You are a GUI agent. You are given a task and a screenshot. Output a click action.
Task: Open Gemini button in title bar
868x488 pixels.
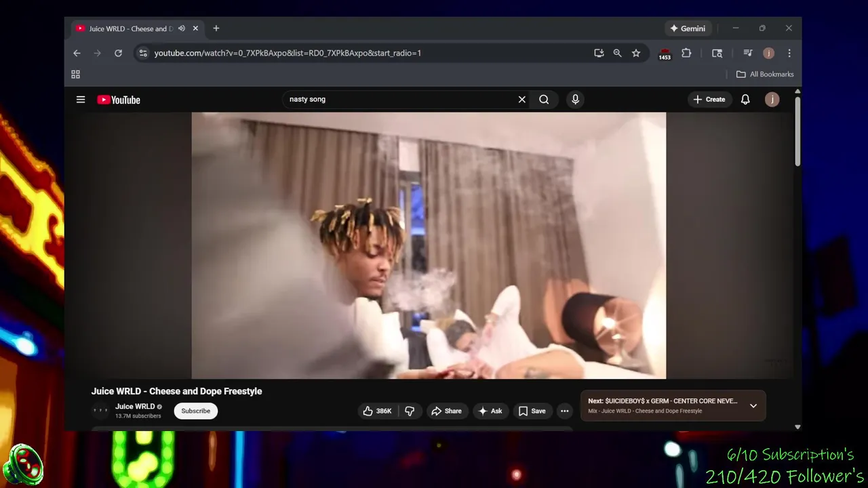[688, 28]
